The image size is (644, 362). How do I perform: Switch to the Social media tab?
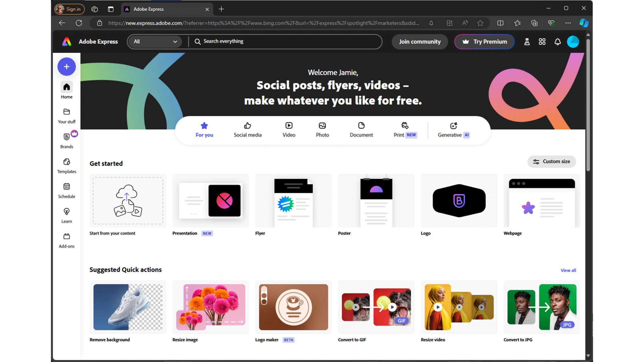(x=247, y=130)
